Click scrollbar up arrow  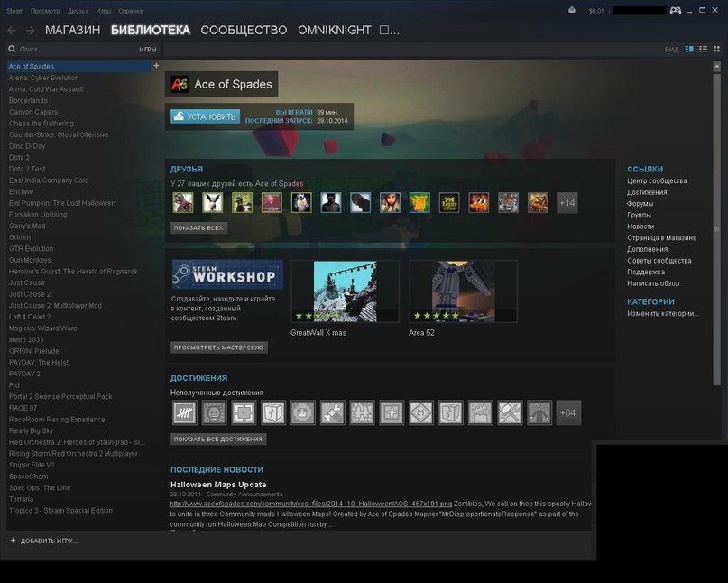click(x=717, y=67)
